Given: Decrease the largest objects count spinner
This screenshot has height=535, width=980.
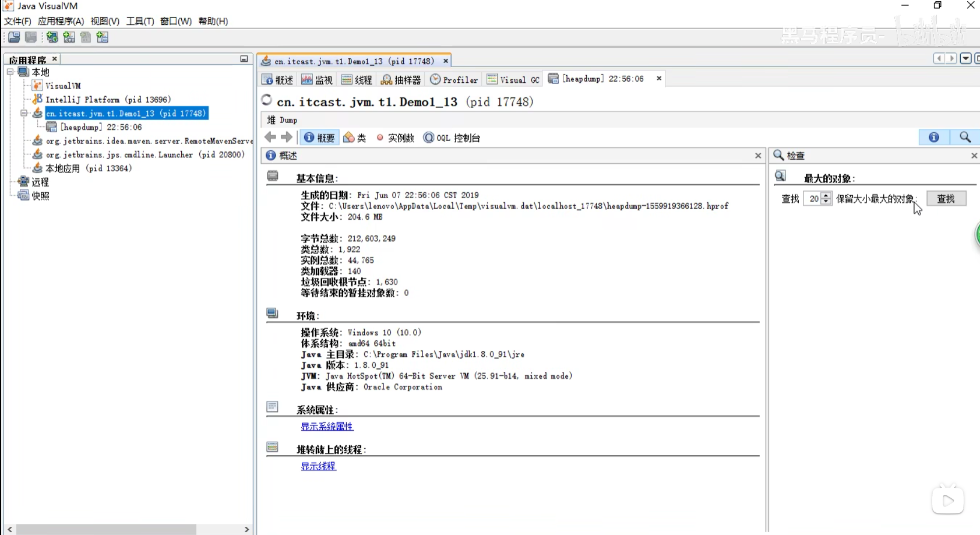Looking at the screenshot, I should (x=826, y=202).
